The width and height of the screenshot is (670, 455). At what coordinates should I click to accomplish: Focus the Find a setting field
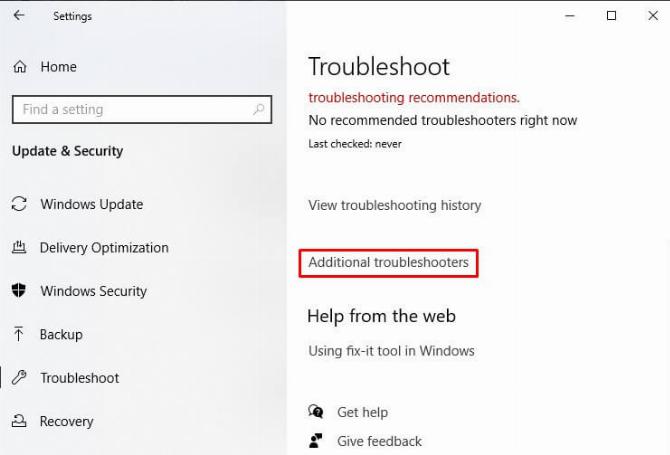point(142,109)
